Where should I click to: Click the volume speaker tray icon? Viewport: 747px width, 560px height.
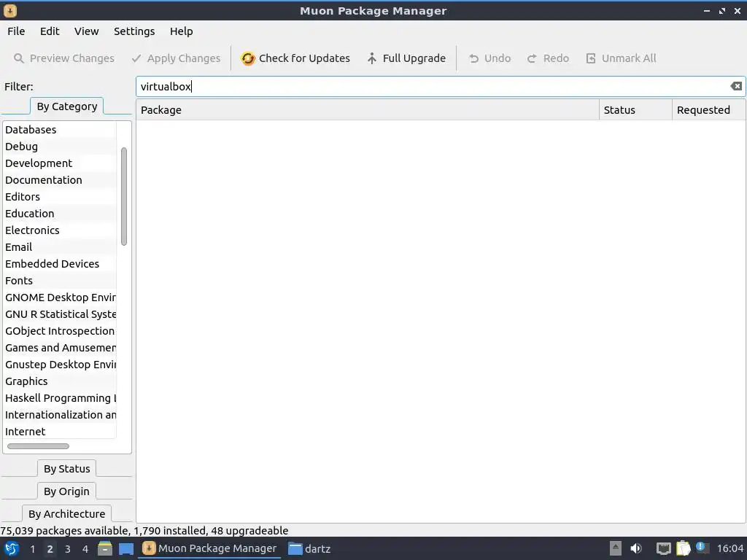(x=636, y=548)
